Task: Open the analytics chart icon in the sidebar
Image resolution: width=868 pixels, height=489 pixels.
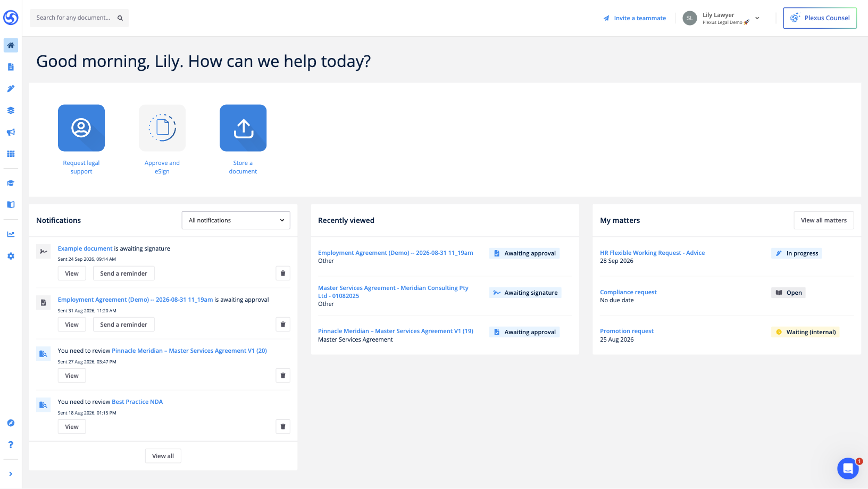Action: click(11, 234)
